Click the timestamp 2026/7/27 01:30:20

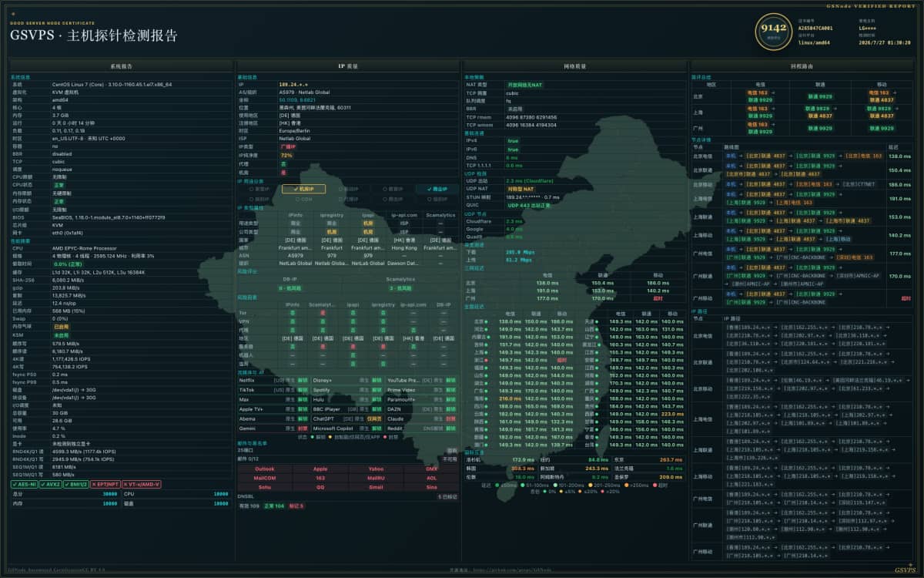click(x=884, y=42)
